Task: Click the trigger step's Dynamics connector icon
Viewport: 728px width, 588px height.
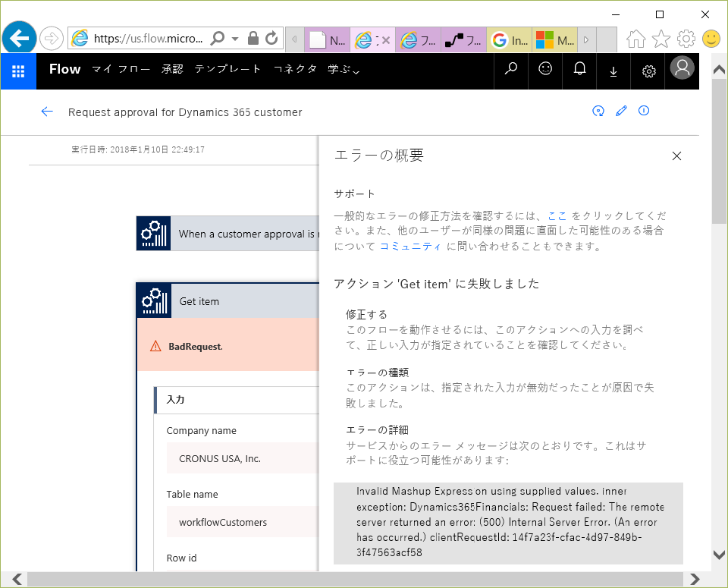Action: tap(154, 234)
